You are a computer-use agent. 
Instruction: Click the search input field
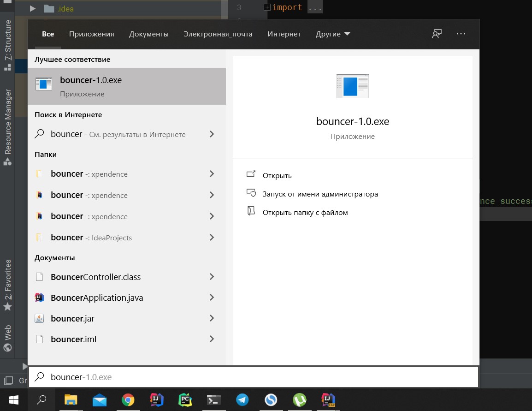pos(254,377)
